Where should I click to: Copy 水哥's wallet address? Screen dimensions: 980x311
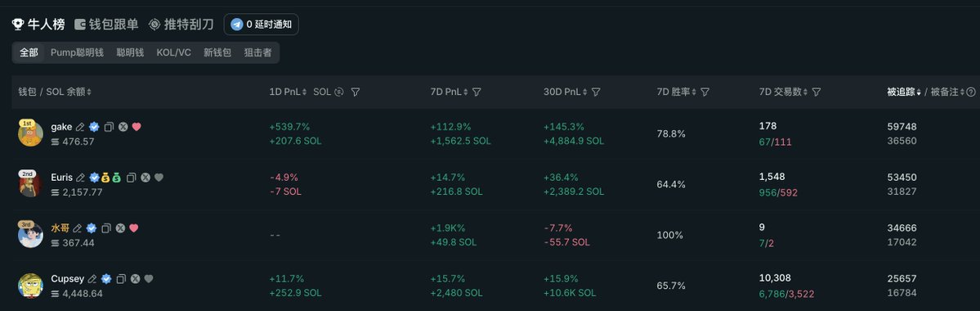click(106, 228)
